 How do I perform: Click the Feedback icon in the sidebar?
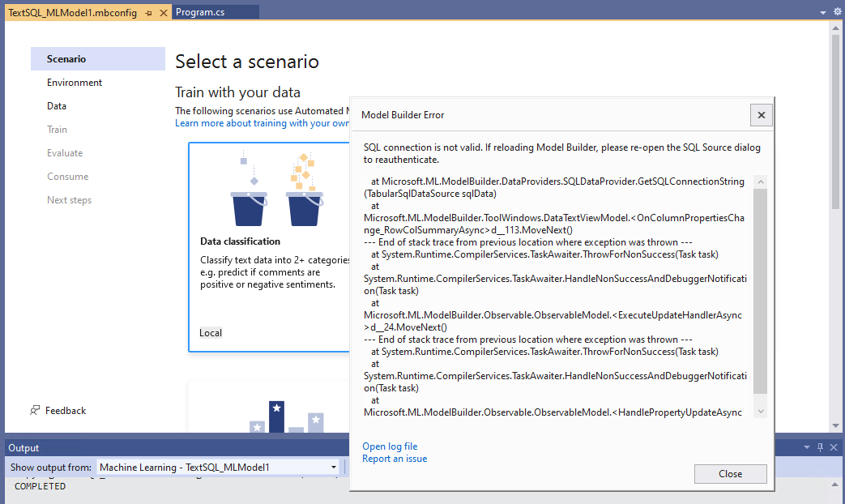(35, 410)
